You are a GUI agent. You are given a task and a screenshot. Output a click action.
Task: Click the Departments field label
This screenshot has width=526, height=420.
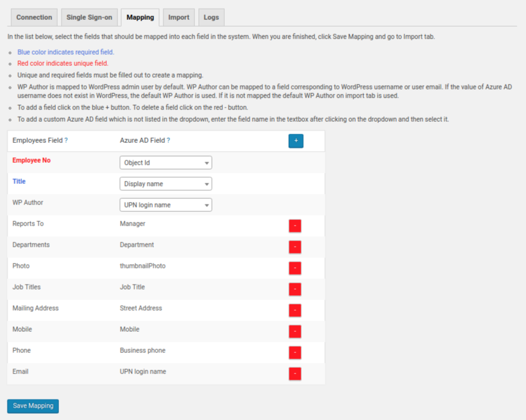tap(31, 245)
